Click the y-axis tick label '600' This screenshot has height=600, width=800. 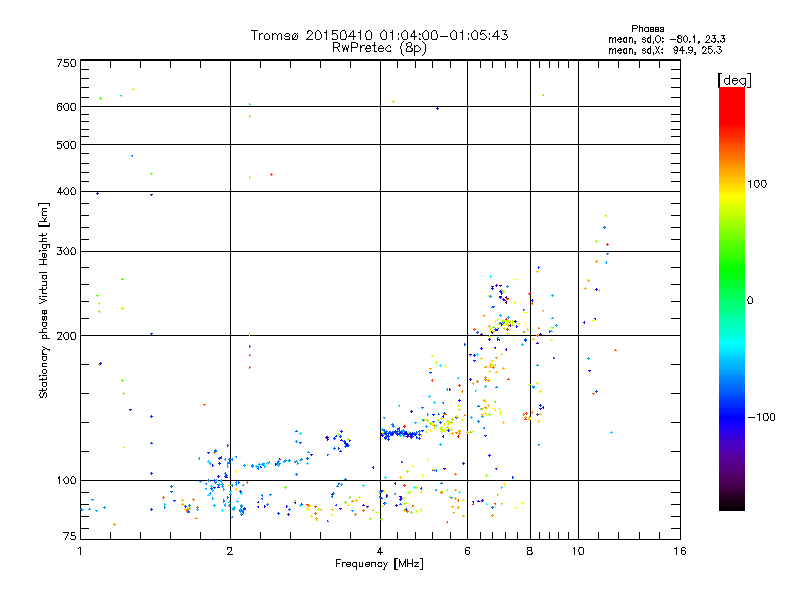(66, 107)
